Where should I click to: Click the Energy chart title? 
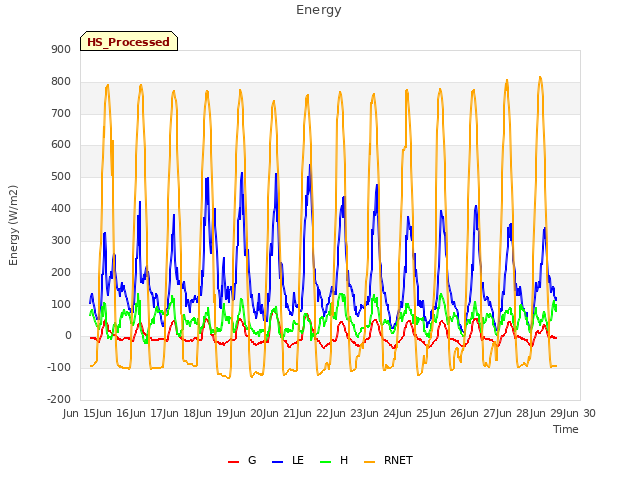click(318, 10)
